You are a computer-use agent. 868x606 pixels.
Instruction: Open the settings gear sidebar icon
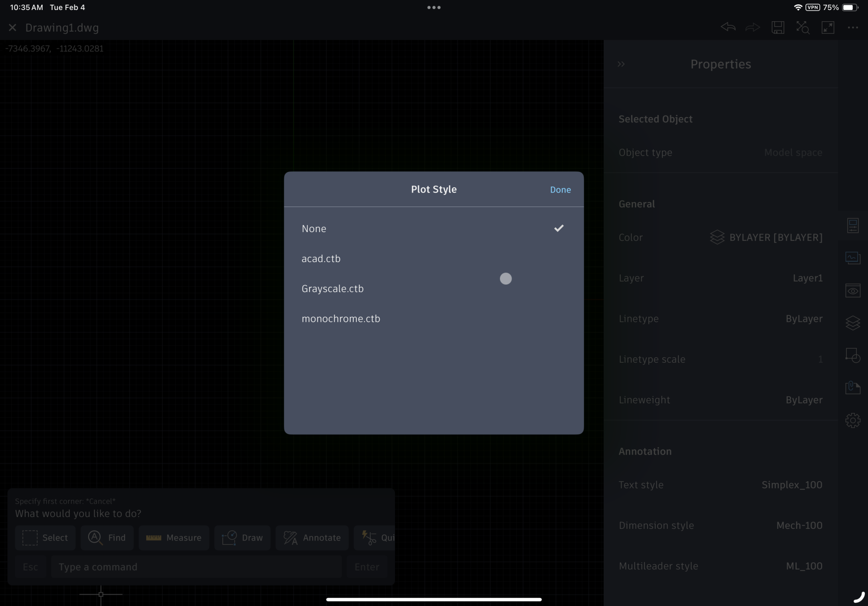(852, 420)
